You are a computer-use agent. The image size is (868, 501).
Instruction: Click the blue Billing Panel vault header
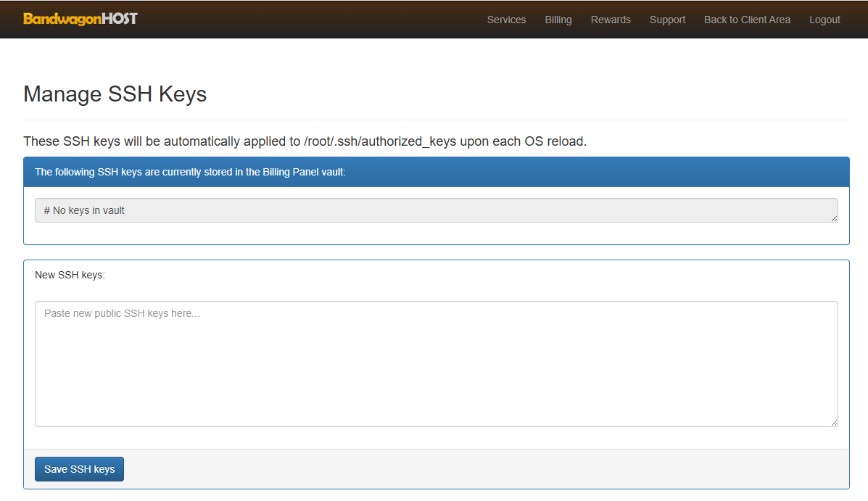pos(435,172)
